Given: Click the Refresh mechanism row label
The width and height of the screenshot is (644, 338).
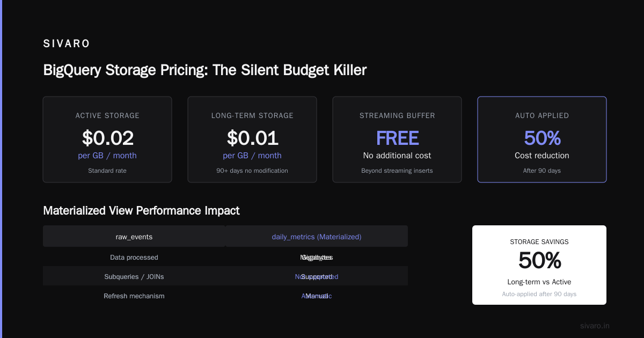Looking at the screenshot, I should [134, 296].
